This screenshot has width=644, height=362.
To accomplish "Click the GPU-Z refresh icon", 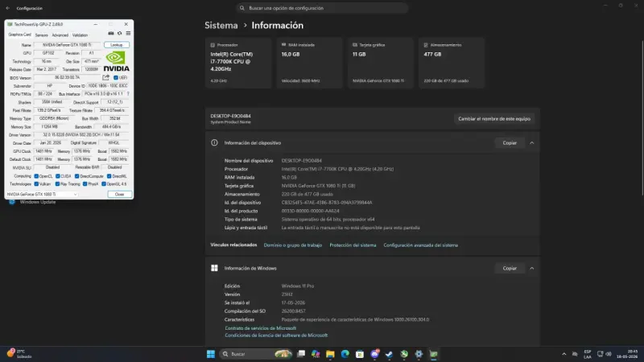I will 119,34.
